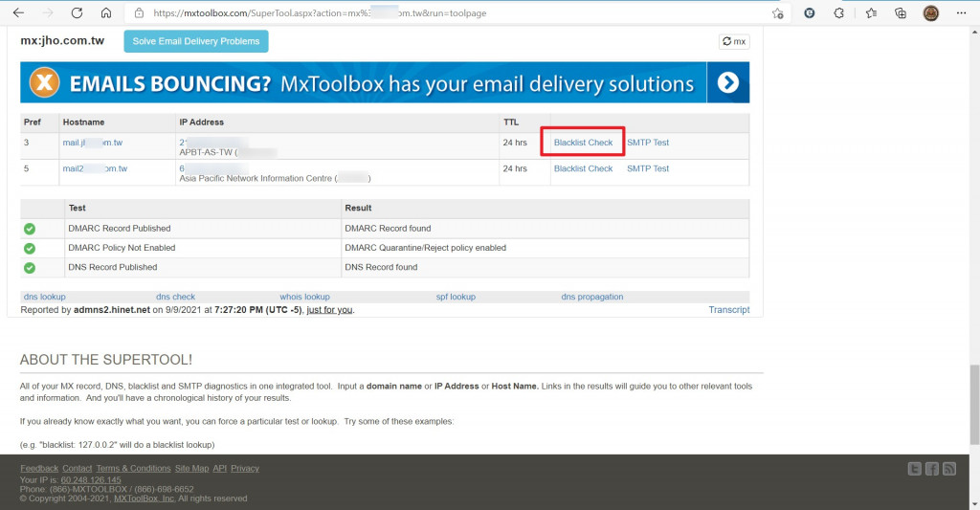Click the dns propagation link

(591, 297)
